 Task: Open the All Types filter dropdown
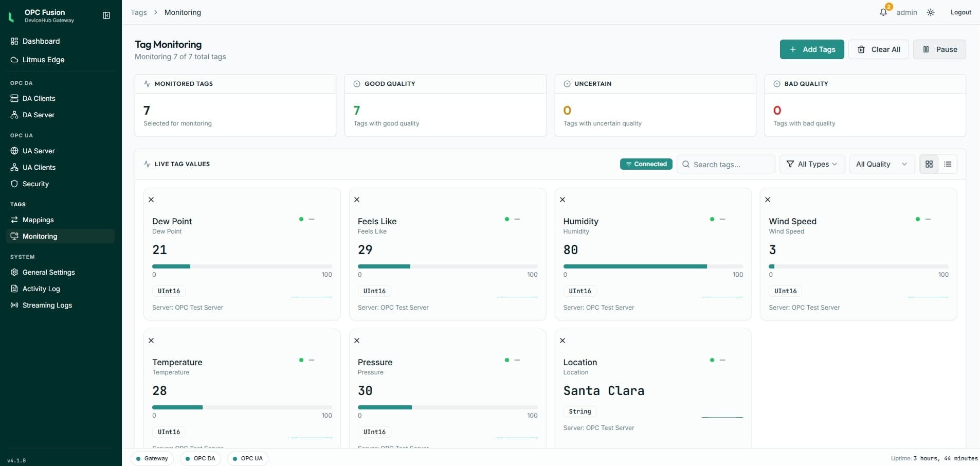(812, 164)
